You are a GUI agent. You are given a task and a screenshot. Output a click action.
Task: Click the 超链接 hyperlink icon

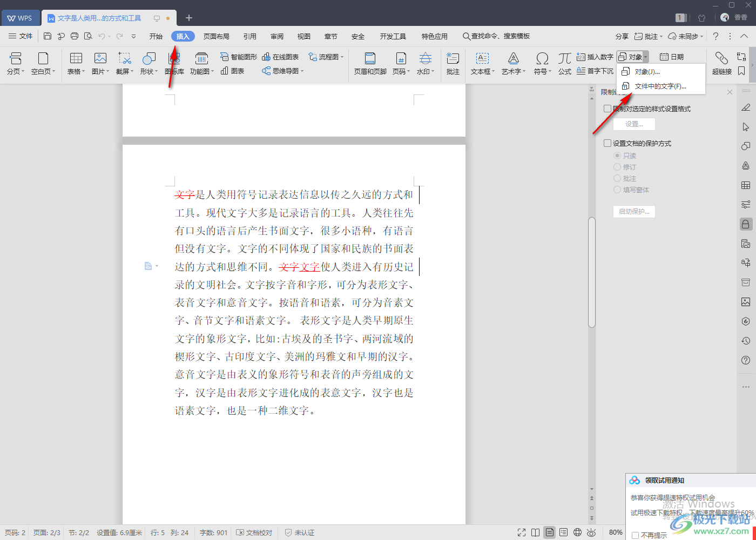coord(721,58)
